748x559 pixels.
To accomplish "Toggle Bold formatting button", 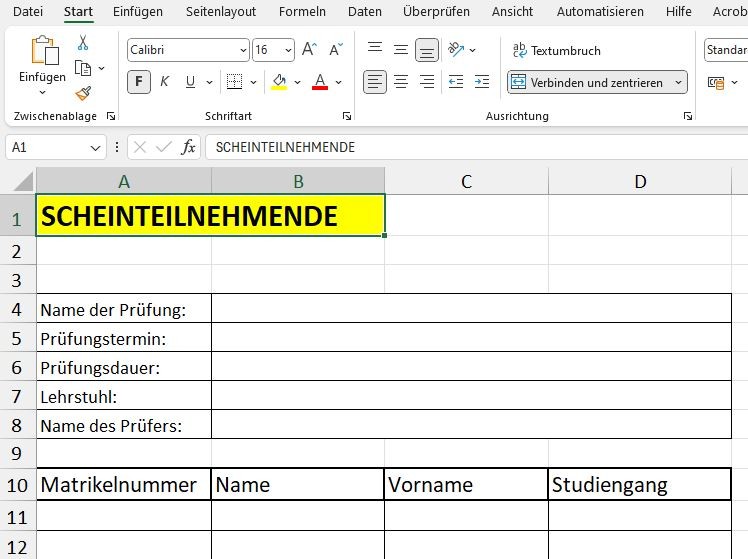I will [x=139, y=82].
